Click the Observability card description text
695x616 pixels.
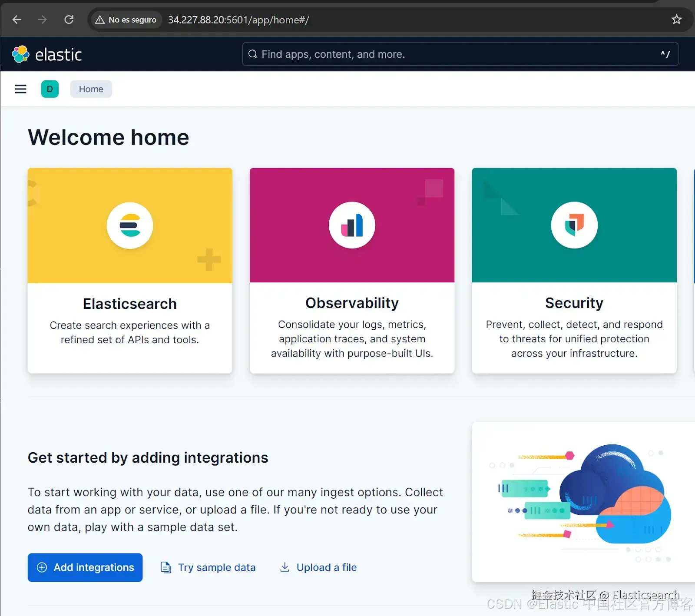click(352, 339)
